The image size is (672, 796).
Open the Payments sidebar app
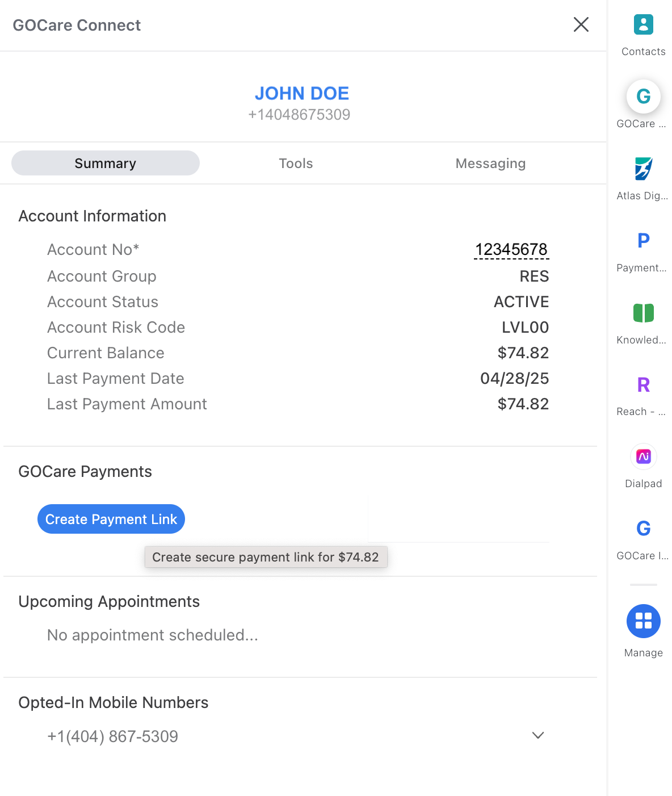point(643,241)
